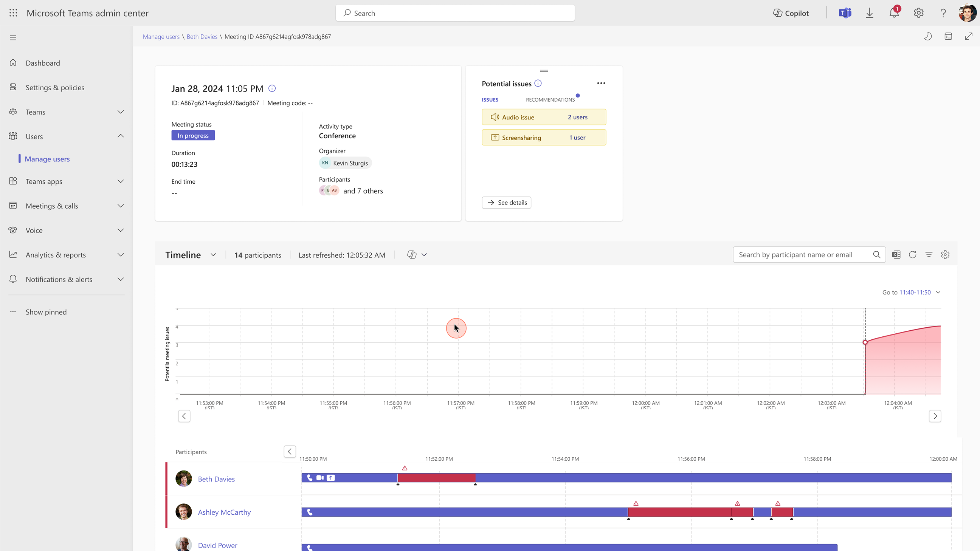Click Ashley McCarthy's first warning triangle
Viewport: 980px width, 551px height.
click(636, 503)
